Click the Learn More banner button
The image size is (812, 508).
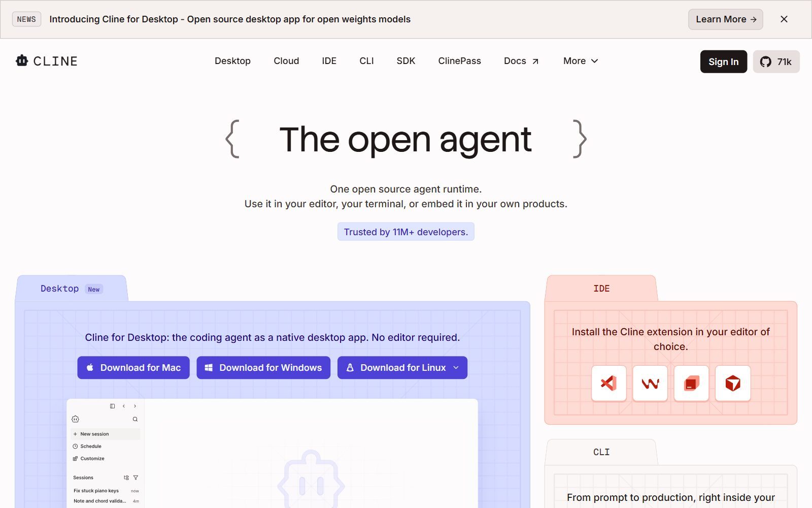pos(725,19)
